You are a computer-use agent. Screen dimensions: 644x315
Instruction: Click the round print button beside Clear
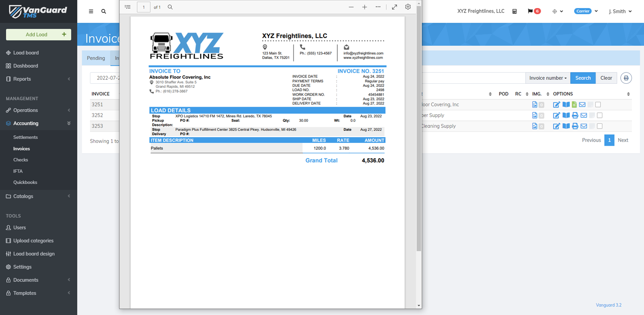pos(626,78)
